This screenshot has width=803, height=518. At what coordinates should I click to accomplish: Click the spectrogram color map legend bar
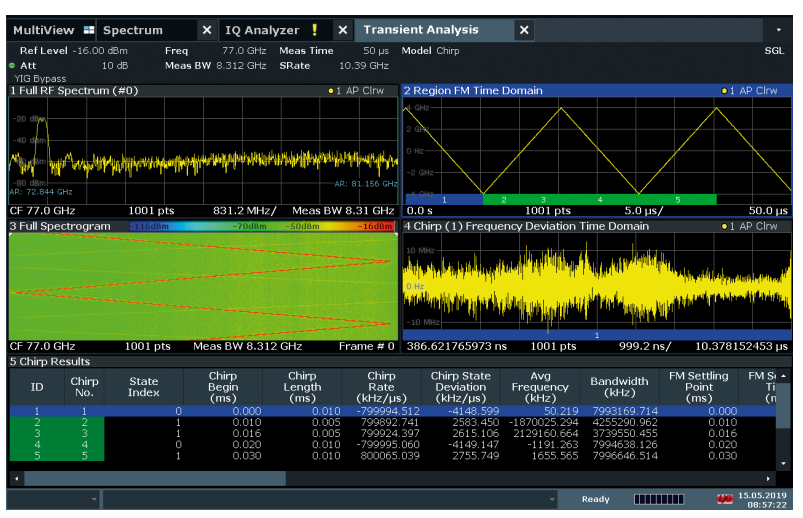click(262, 226)
